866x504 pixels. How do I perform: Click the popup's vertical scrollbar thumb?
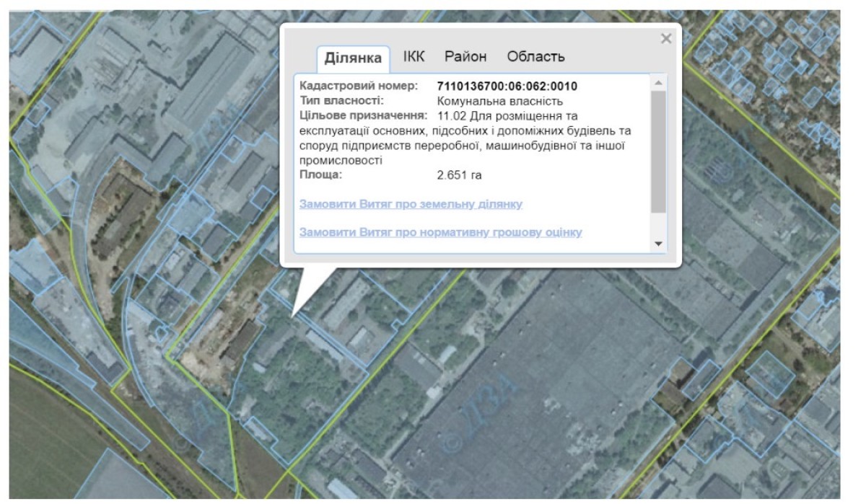tap(657, 151)
